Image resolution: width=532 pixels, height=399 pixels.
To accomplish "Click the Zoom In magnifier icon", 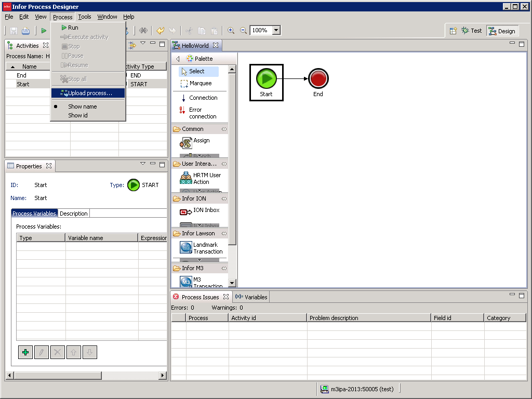I will tap(231, 31).
